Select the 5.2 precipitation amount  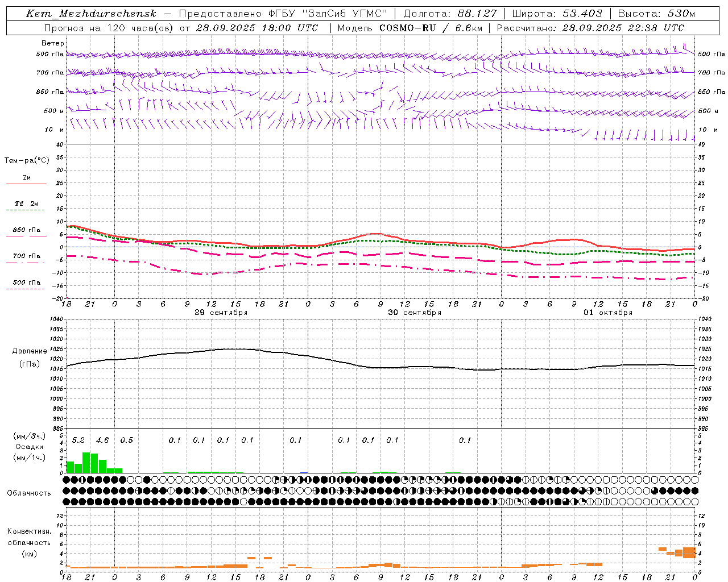tap(78, 440)
